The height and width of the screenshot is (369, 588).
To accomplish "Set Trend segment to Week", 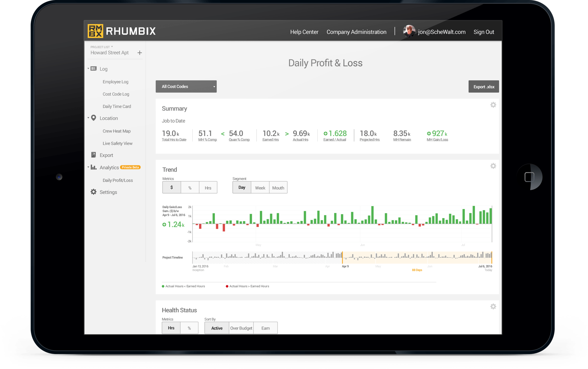I will 260,188.
